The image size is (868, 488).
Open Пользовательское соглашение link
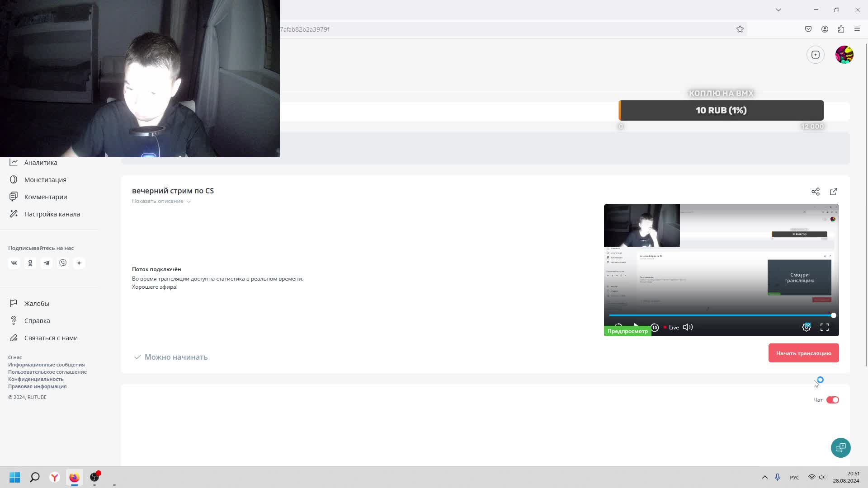(47, 372)
